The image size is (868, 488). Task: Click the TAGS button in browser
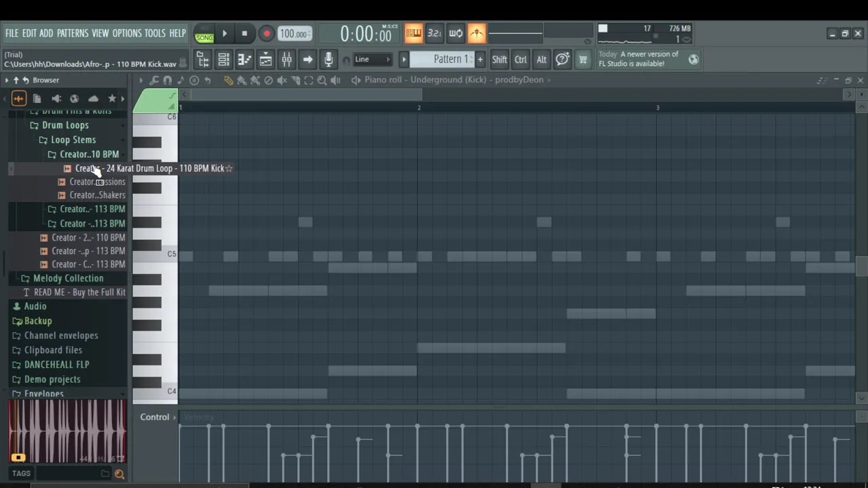click(x=21, y=474)
